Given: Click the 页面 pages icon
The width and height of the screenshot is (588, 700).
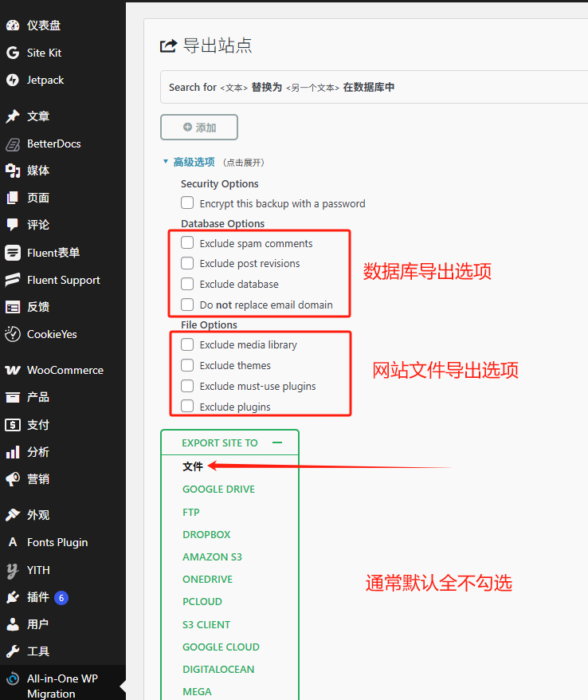Looking at the screenshot, I should pyautogui.click(x=13, y=197).
